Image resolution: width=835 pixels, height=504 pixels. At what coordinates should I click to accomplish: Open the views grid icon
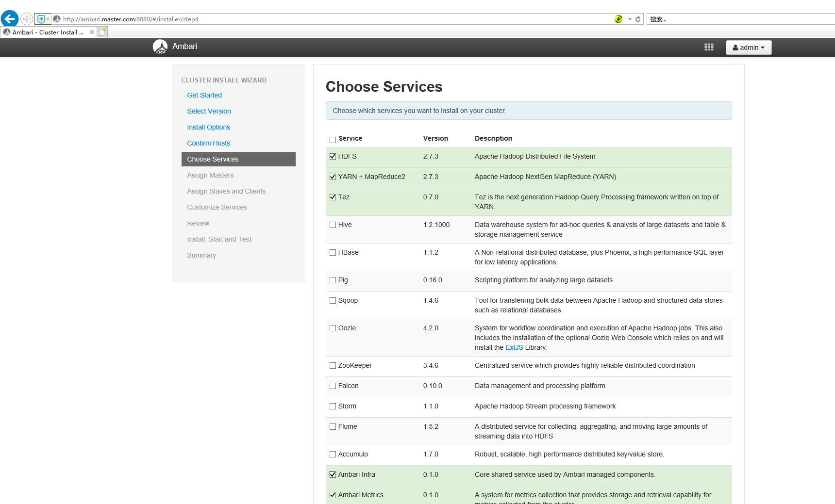click(709, 47)
